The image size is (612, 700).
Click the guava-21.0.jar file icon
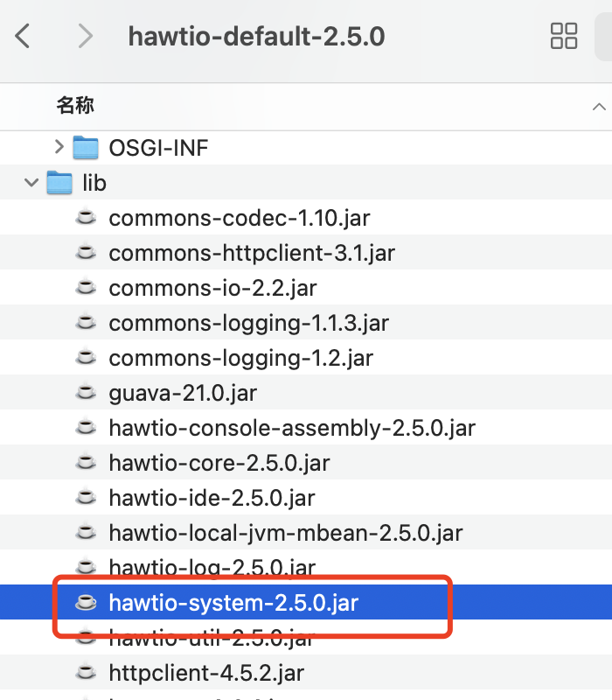[x=85, y=393]
